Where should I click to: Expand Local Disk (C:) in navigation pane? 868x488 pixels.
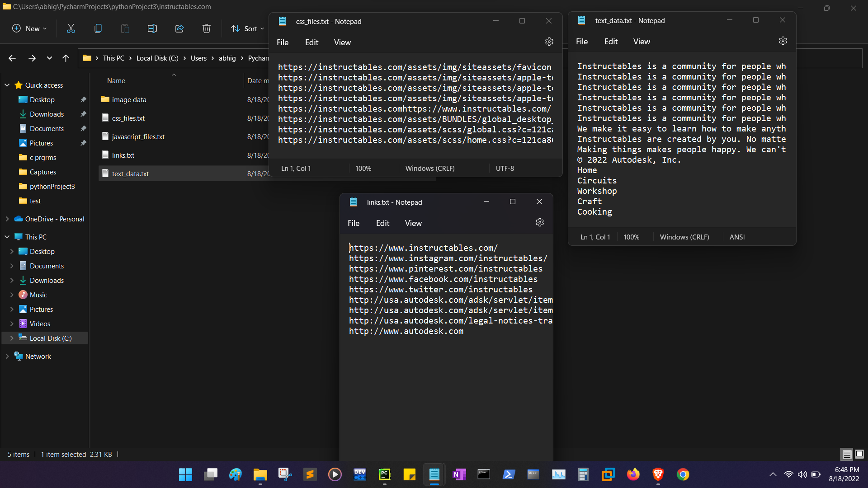point(12,338)
